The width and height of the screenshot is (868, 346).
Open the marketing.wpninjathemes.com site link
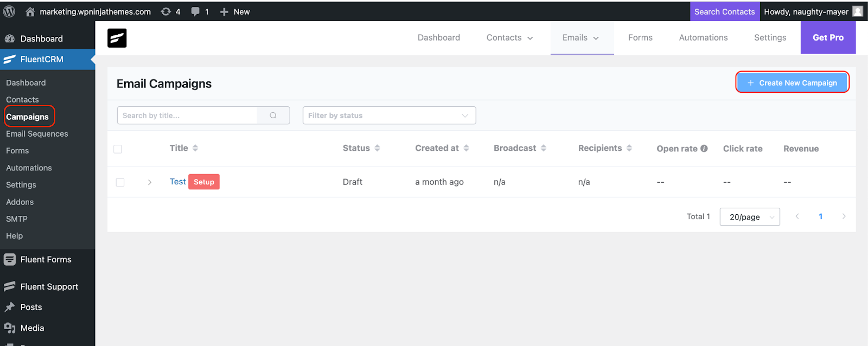[88, 11]
